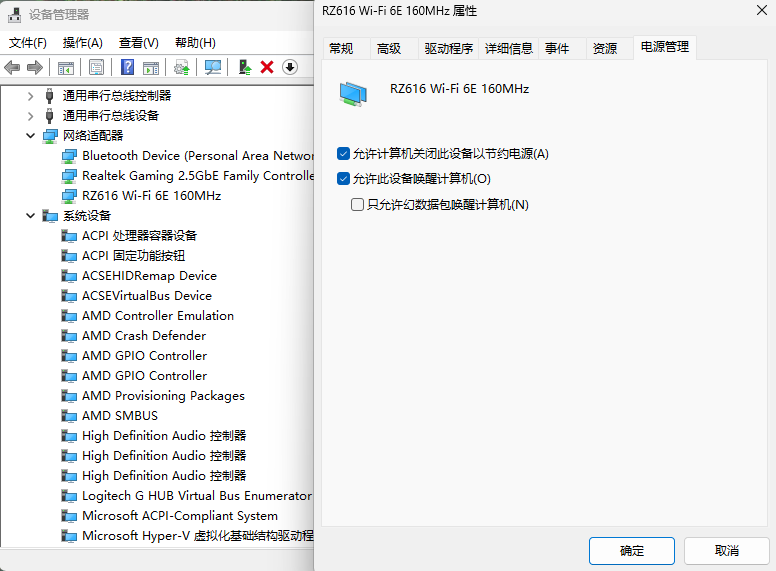
Task: Open the 操作(A) menu
Action: [82, 43]
